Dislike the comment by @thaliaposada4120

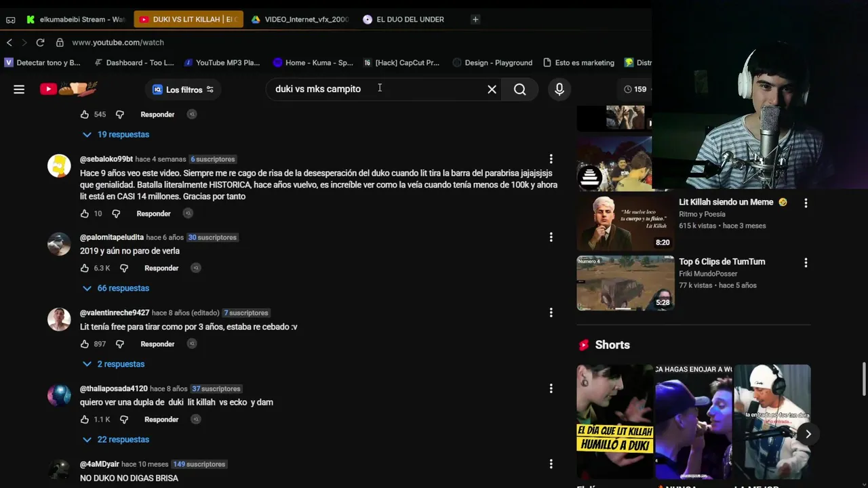click(124, 420)
